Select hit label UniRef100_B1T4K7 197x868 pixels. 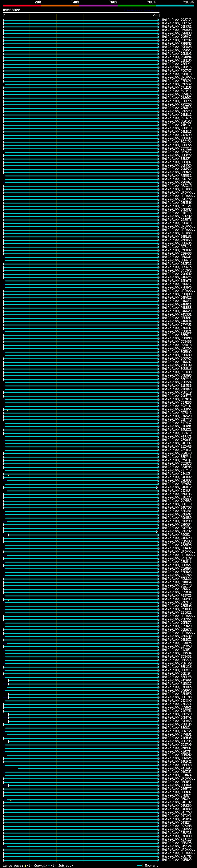coord(177,423)
